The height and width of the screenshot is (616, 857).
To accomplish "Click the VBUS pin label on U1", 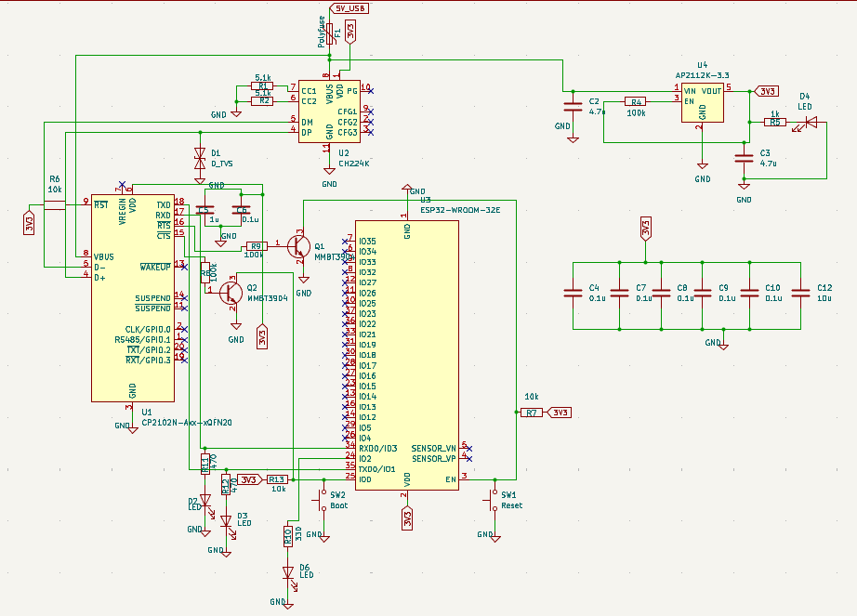I will [x=104, y=256].
